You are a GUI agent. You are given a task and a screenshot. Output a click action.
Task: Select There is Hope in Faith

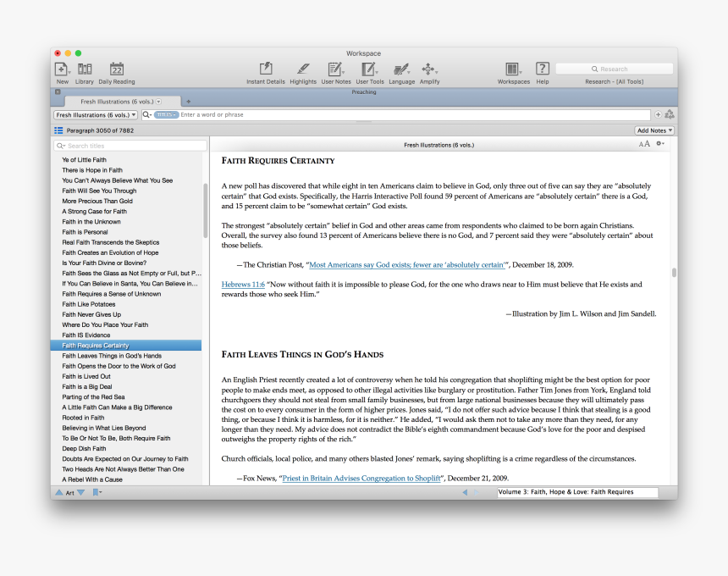[x=92, y=170]
